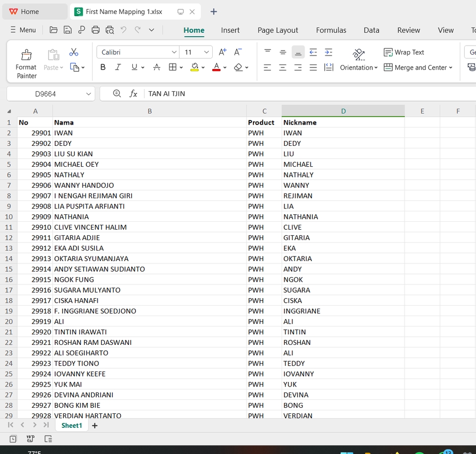Apply strikethrough formatting
Viewport: 476px width, 454px height.
click(x=157, y=67)
